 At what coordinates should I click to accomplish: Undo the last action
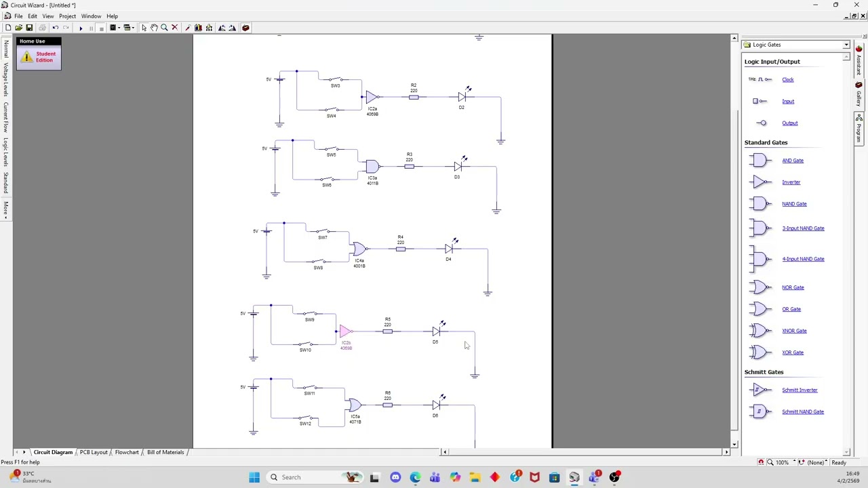(x=56, y=28)
